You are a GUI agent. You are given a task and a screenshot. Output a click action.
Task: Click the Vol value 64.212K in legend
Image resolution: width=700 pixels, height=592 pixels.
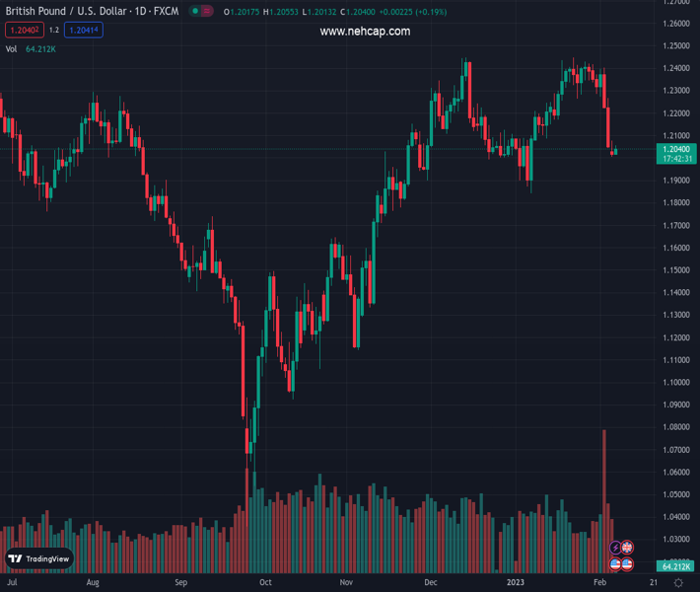(x=40, y=48)
